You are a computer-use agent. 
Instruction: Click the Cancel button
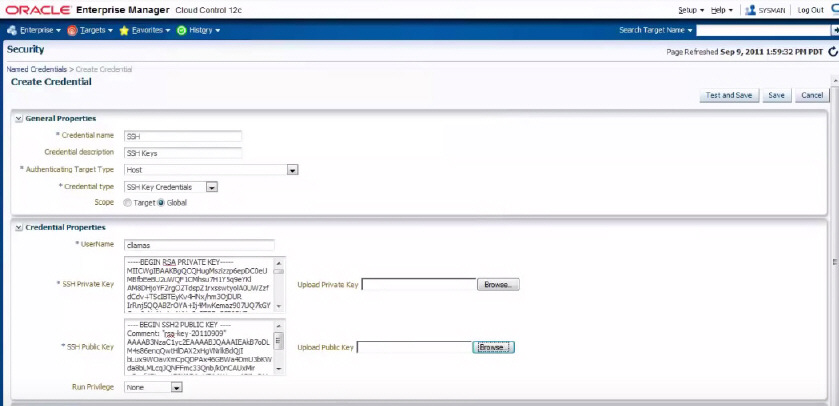click(x=812, y=95)
